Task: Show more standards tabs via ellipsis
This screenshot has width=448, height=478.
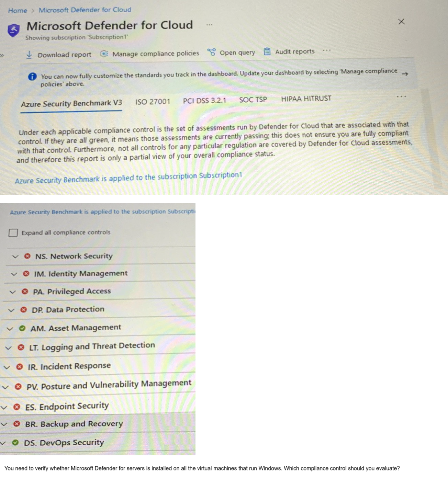Action: 401,97
